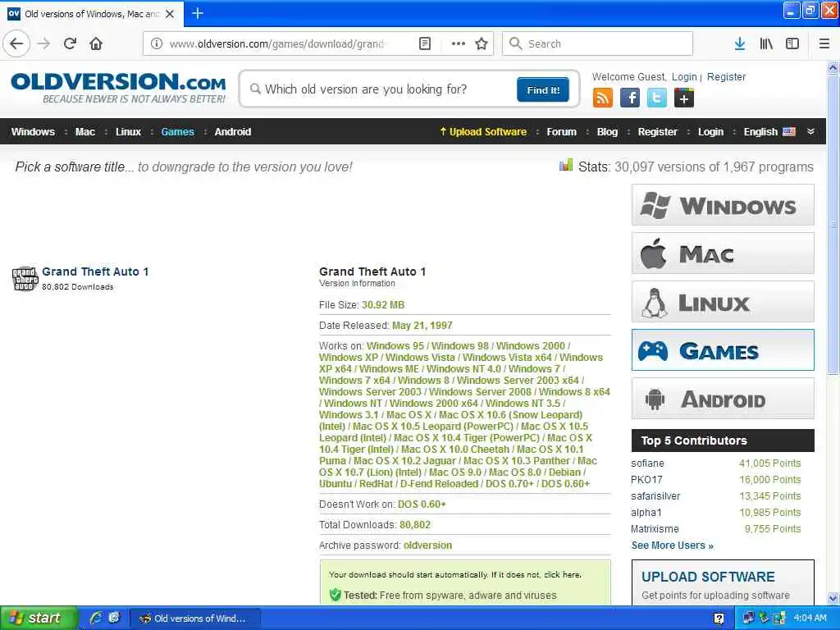Click the Register link beside Welcome Guest
The width and height of the screenshot is (840, 630).
point(726,76)
